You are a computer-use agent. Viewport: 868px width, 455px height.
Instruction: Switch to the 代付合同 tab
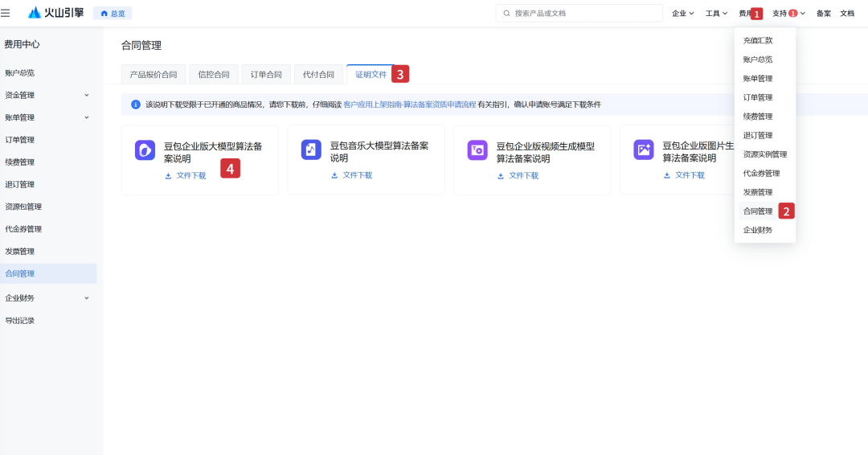coord(318,74)
